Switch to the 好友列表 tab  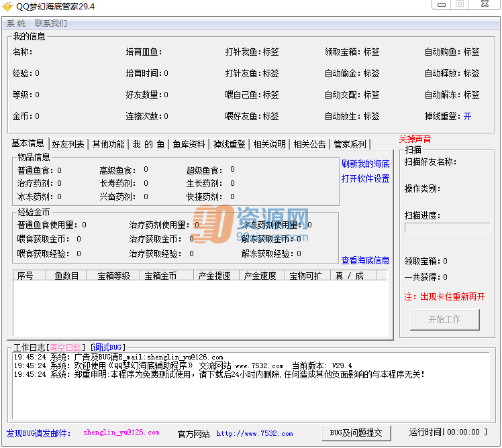[68, 144]
